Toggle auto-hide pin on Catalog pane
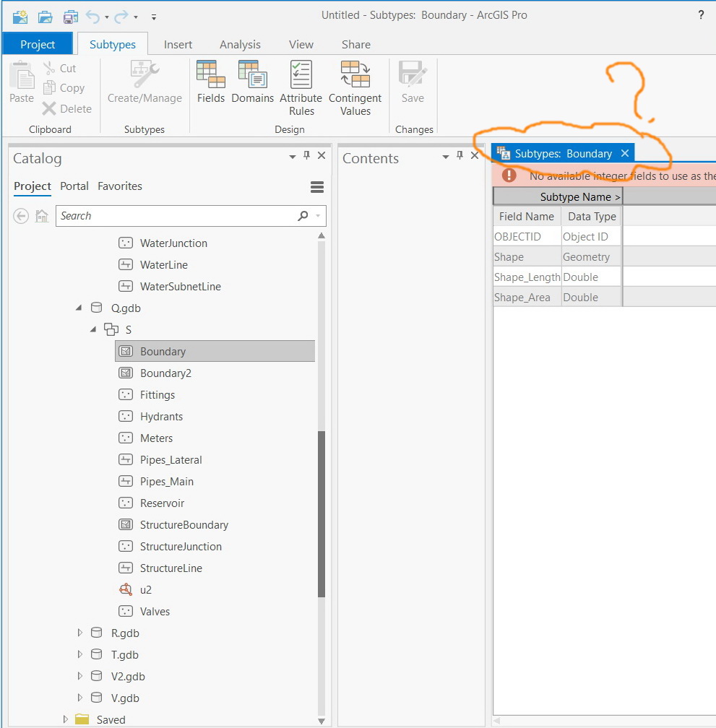716x728 pixels. point(306,155)
